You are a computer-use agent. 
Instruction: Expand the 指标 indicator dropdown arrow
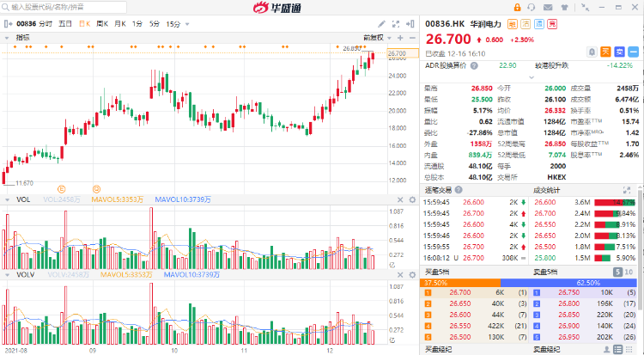(x=7, y=38)
